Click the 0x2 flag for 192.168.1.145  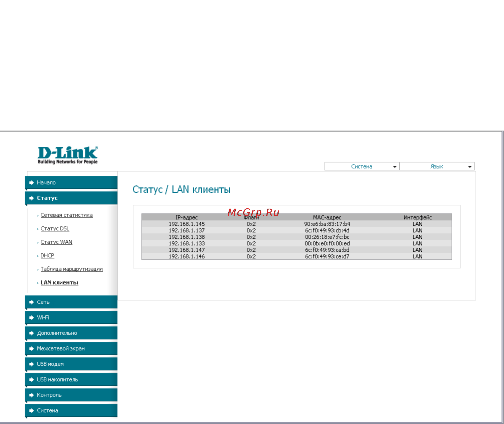click(251, 224)
